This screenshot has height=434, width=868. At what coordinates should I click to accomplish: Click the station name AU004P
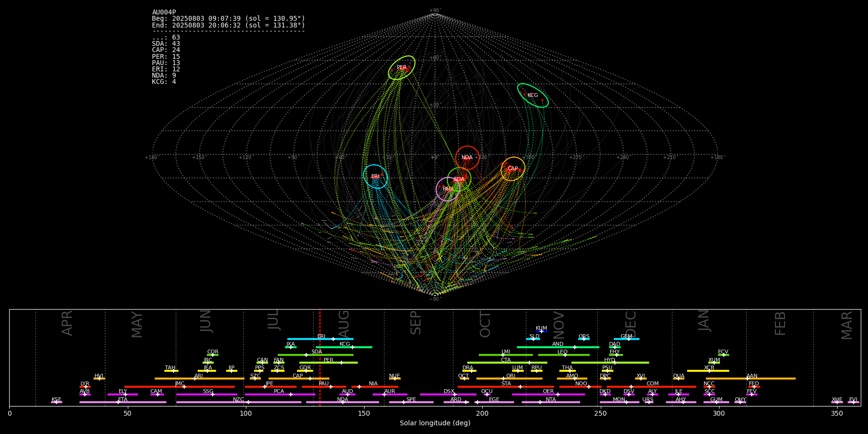[x=164, y=13]
